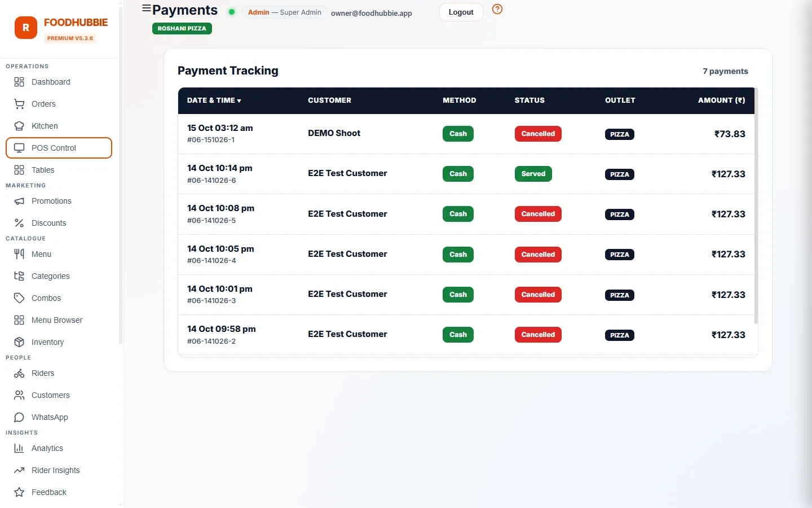Click the Customers people icon

point(19,395)
